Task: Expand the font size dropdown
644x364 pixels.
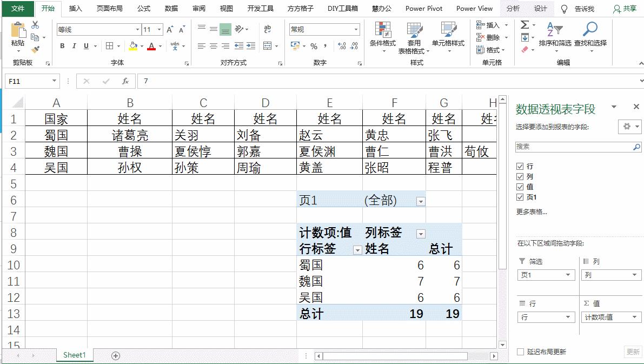Action: (160, 28)
